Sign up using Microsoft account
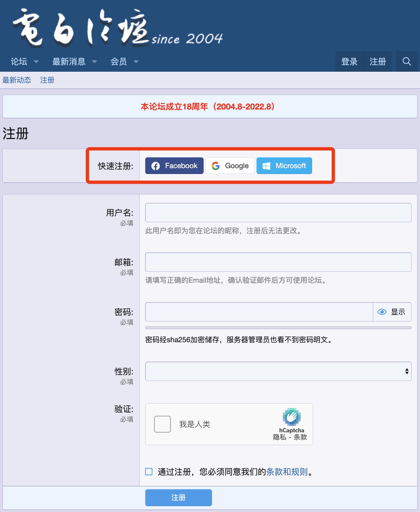 (284, 166)
